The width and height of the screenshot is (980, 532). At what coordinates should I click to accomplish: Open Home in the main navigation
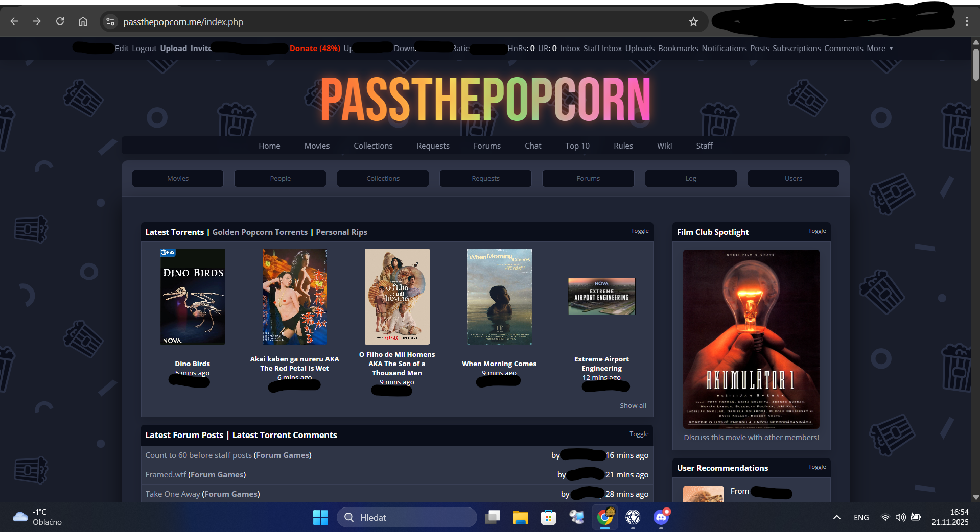269,146
